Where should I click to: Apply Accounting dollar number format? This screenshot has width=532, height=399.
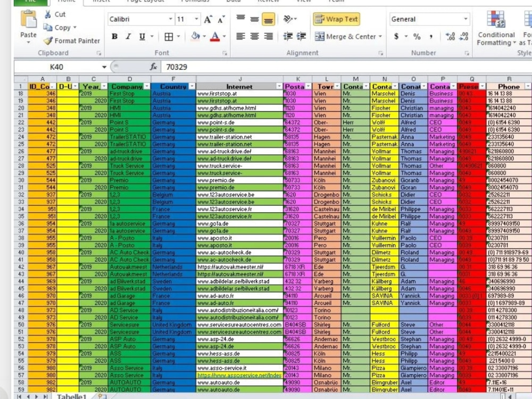pos(396,36)
